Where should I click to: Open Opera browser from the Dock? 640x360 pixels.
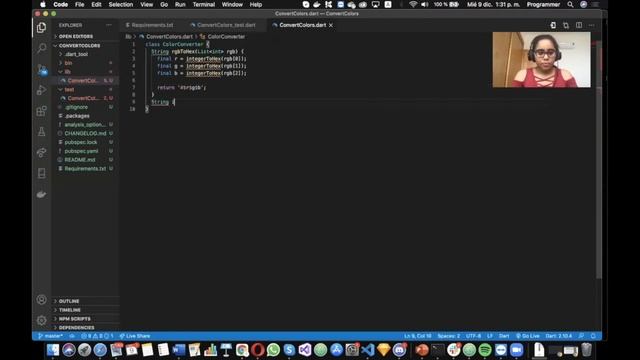258,350
